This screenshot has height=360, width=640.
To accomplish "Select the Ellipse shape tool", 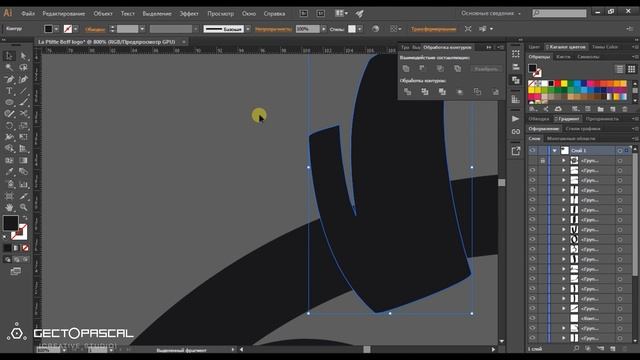I will click(9, 102).
